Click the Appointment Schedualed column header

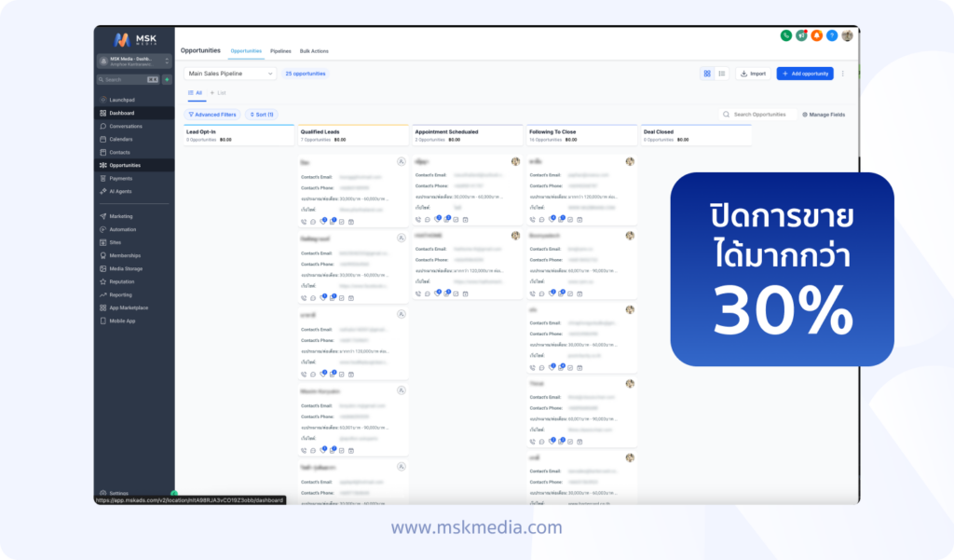468,136
